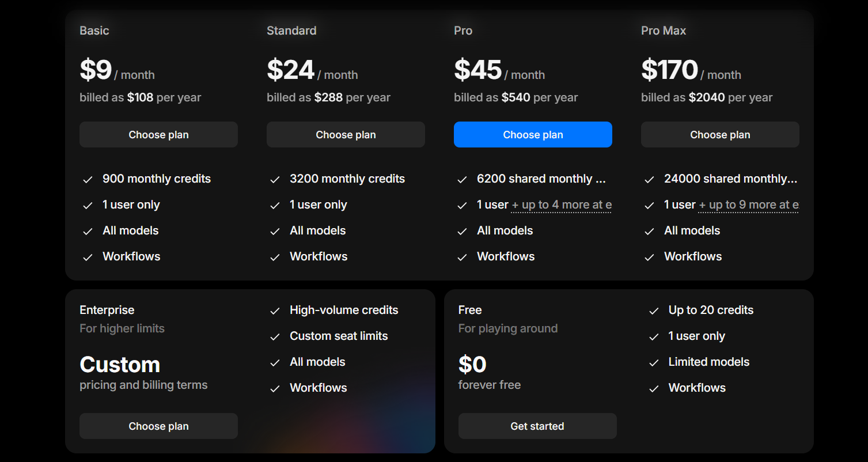This screenshot has width=868, height=462.
Task: Choose the Basic plan button
Action: pyautogui.click(x=158, y=134)
